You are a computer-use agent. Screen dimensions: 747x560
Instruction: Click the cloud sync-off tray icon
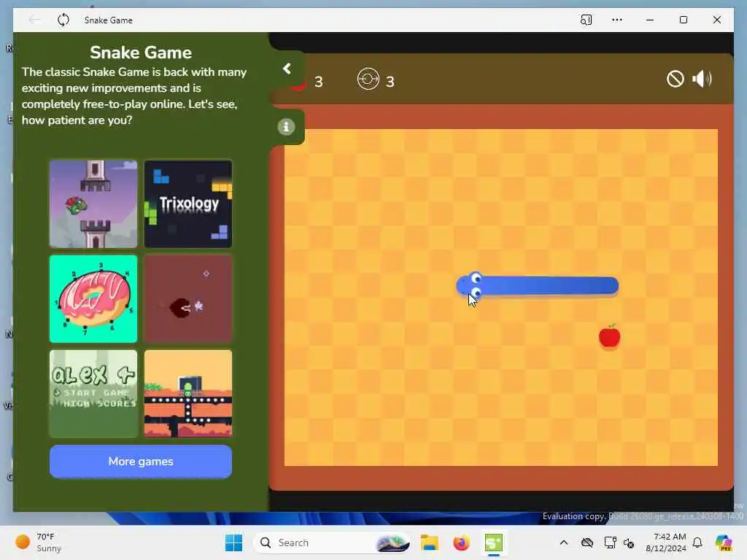[587, 542]
